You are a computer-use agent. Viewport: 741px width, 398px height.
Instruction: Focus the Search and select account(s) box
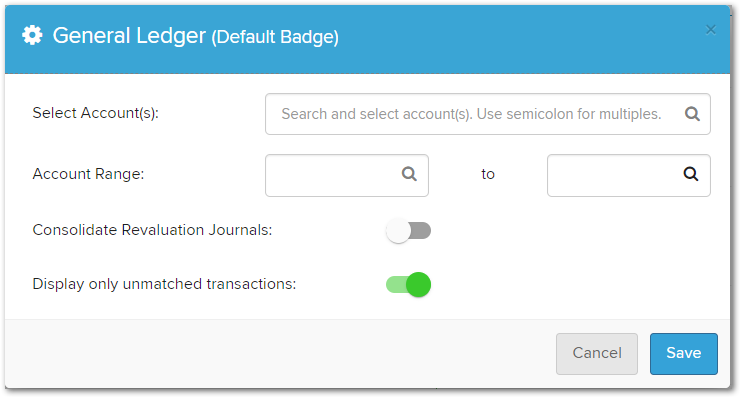pyautogui.click(x=488, y=114)
